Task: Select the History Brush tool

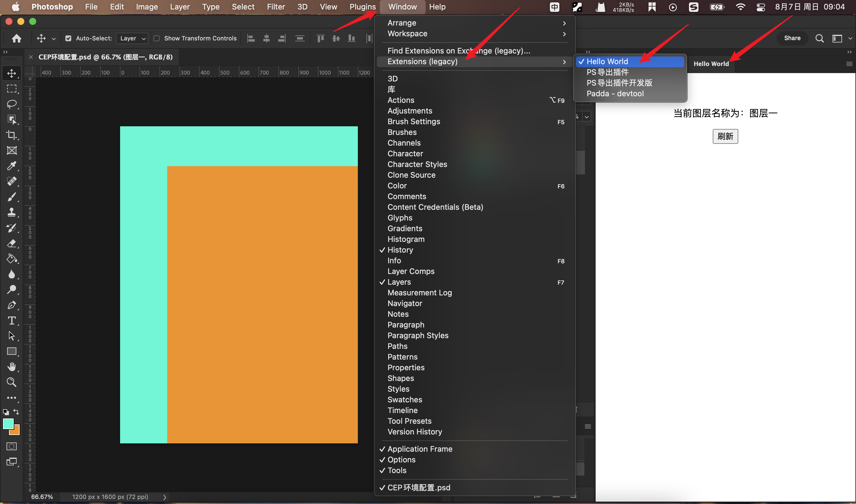Action: click(12, 228)
